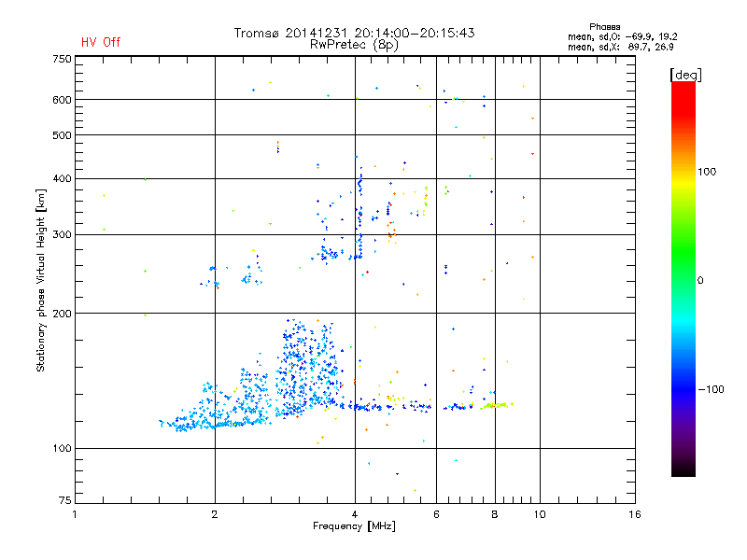Click the y-axis '600' tick label
This screenshot has width=747, height=560.
point(62,100)
